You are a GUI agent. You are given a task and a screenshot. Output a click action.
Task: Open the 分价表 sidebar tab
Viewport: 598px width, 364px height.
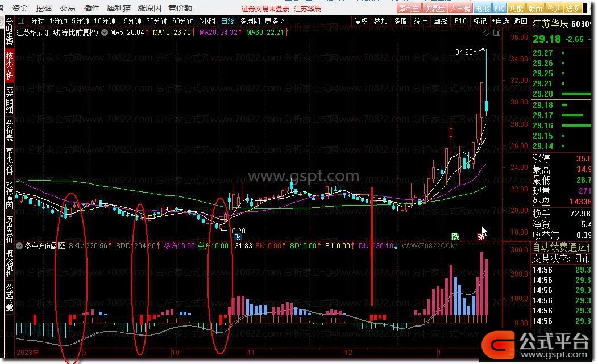[9, 131]
